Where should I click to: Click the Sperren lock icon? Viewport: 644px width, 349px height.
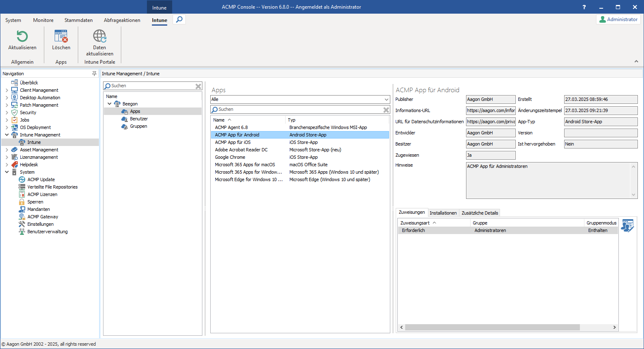point(21,201)
